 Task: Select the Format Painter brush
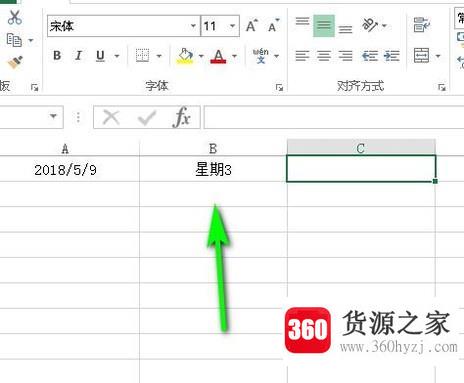(x=15, y=62)
